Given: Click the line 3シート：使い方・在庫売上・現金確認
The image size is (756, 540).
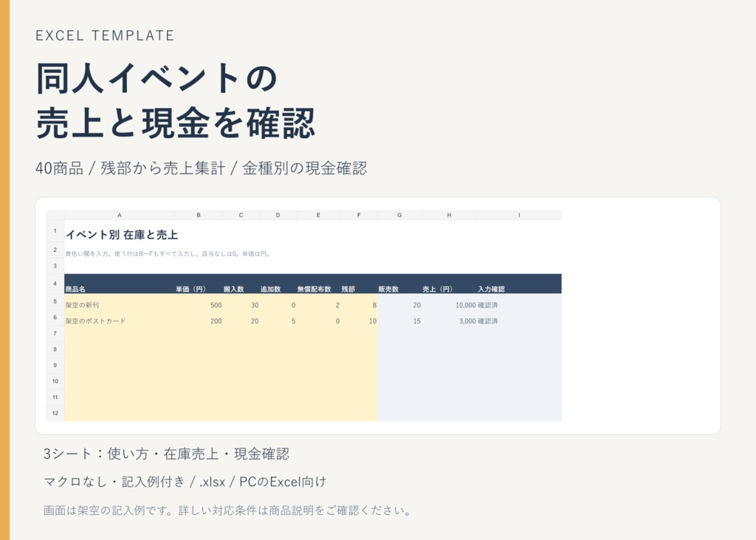Looking at the screenshot, I should tap(166, 454).
